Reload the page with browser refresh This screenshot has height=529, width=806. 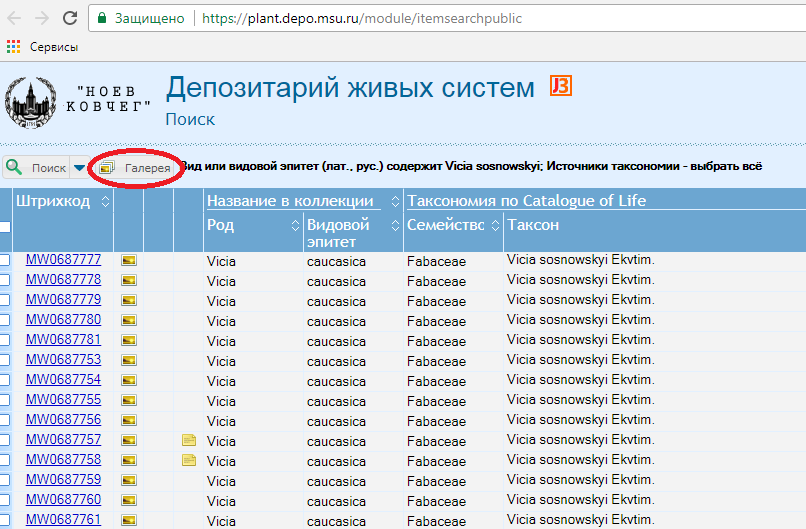(x=70, y=18)
